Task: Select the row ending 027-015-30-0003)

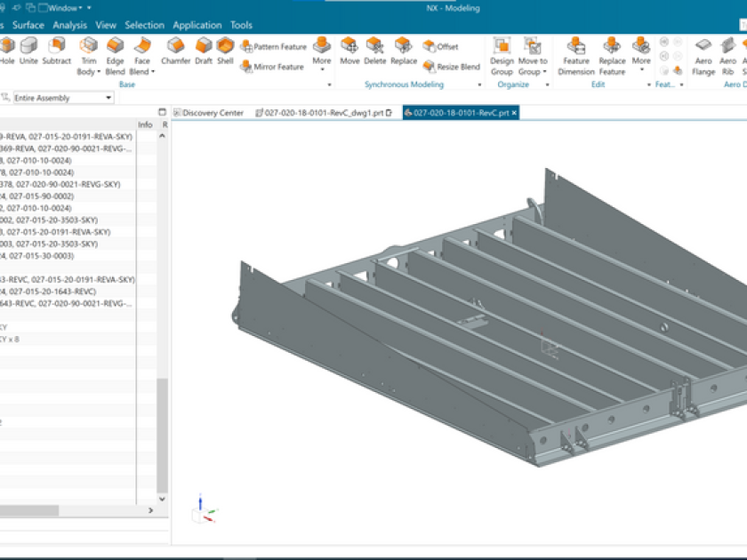Action: [68, 256]
